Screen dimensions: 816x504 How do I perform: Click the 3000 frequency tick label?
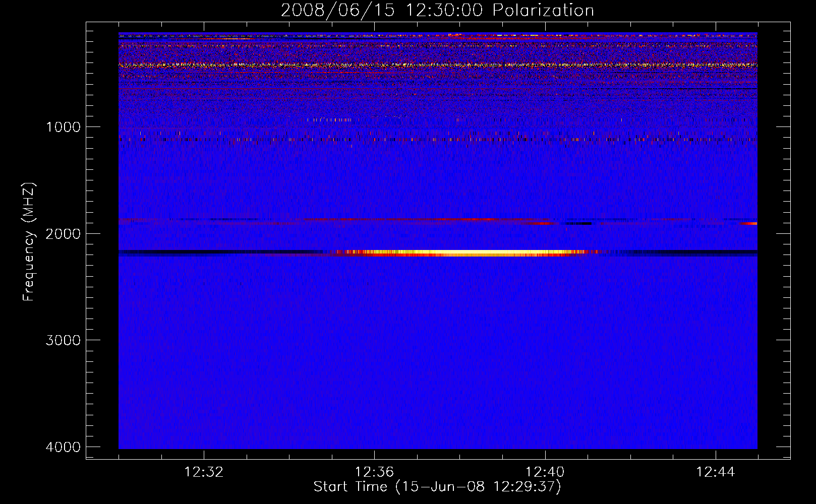[x=63, y=340]
